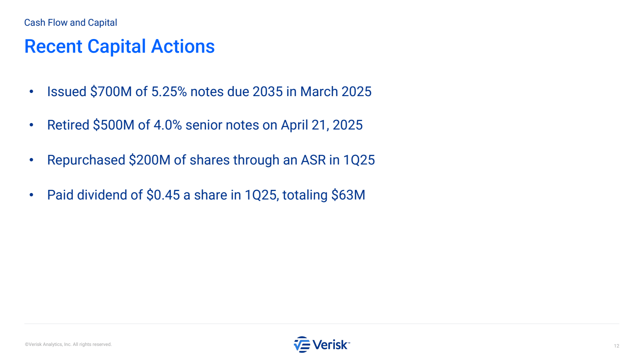Click the text totaling $63M

tap(324, 195)
